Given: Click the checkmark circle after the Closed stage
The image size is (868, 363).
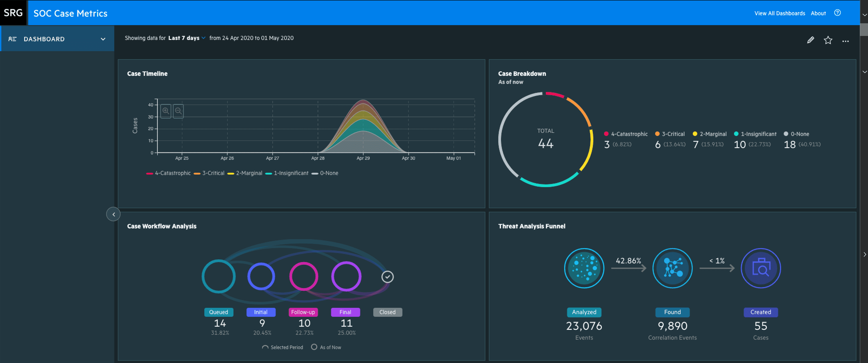Looking at the screenshot, I should click(387, 277).
